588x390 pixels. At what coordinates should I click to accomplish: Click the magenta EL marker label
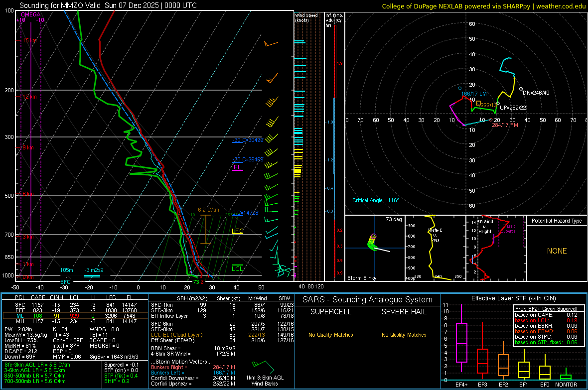[237, 167]
